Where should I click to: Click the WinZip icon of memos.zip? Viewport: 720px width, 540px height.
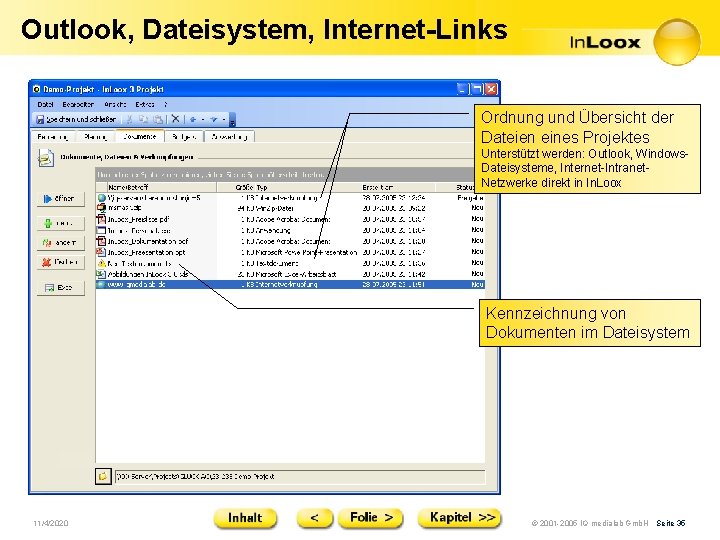pyautogui.click(x=101, y=208)
